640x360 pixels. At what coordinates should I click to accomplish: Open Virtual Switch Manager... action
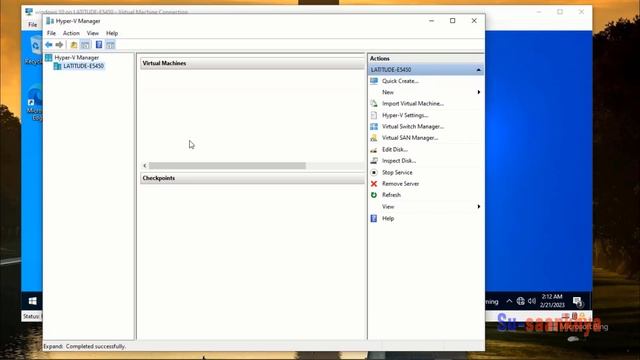(x=413, y=127)
